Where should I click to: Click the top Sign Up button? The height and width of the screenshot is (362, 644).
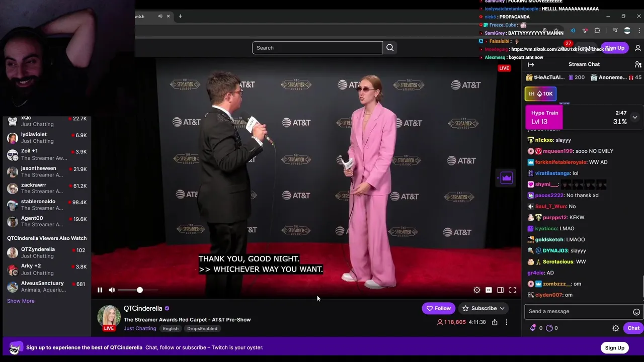click(614, 48)
